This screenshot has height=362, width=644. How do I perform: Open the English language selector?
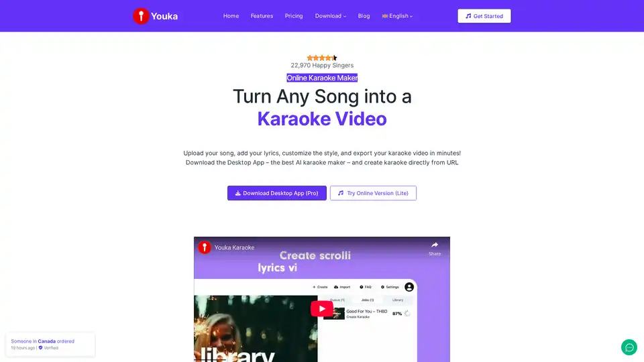397,16
